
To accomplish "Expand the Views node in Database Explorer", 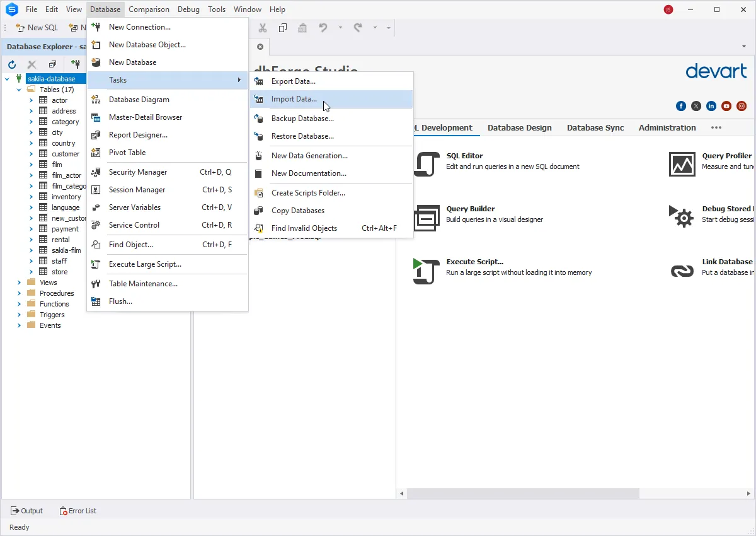I will pos(19,283).
